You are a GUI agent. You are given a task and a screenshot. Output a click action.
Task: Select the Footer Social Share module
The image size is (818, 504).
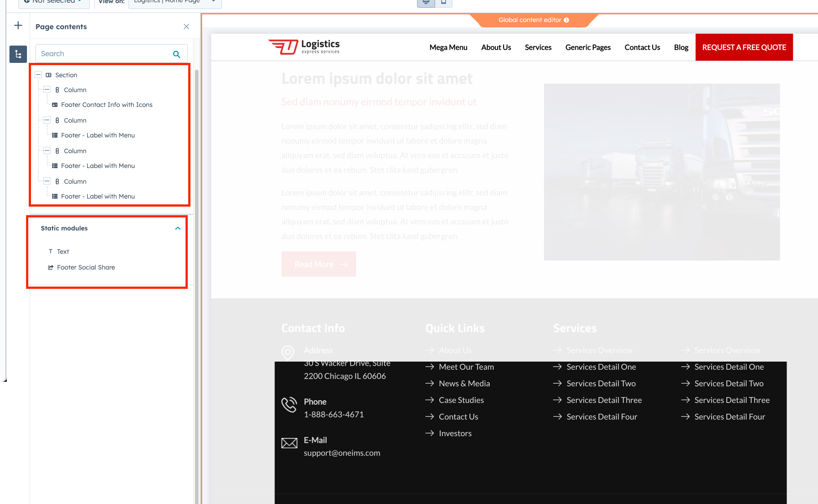point(86,267)
